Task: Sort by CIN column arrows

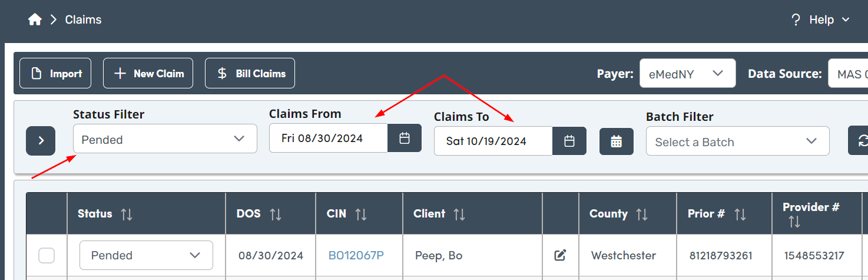Action: point(361,214)
